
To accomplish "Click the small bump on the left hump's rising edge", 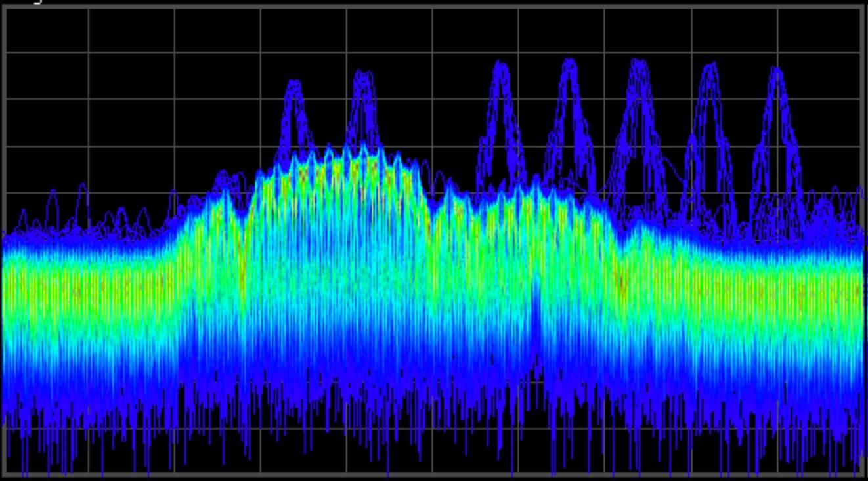I will [x=224, y=178].
